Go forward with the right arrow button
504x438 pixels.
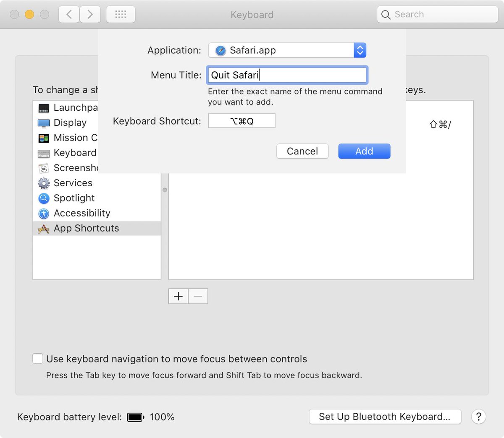point(90,15)
